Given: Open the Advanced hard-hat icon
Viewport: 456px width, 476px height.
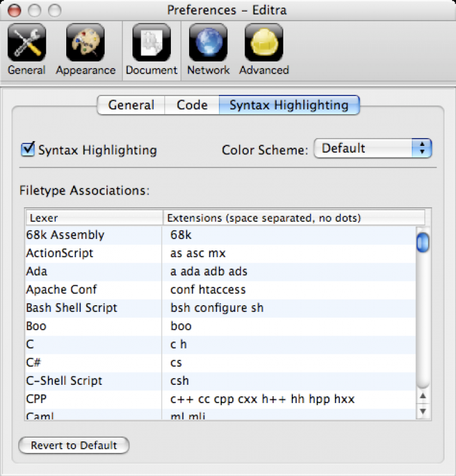Looking at the screenshot, I should tap(264, 43).
